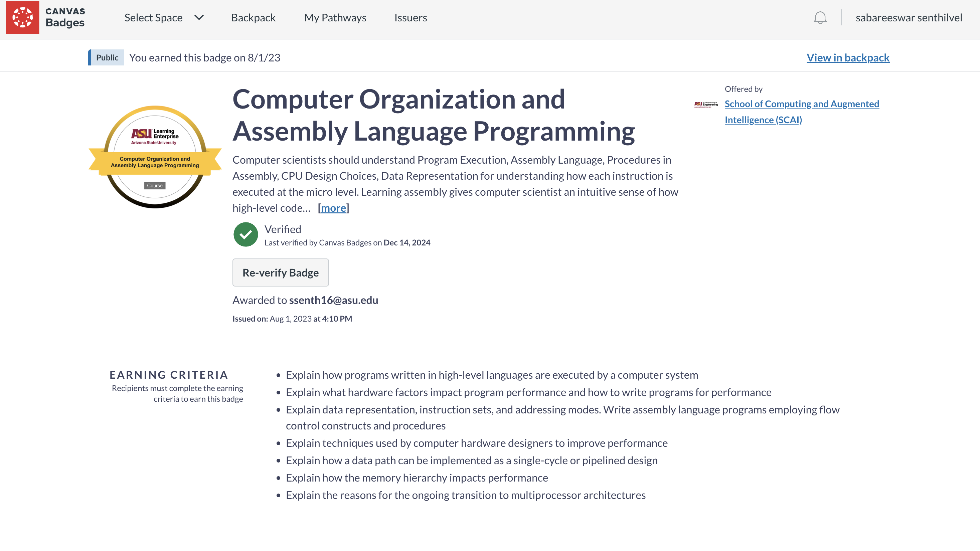This screenshot has height=551, width=980.
Task: Click criterion about high-level languages execution
Action: pos(492,375)
